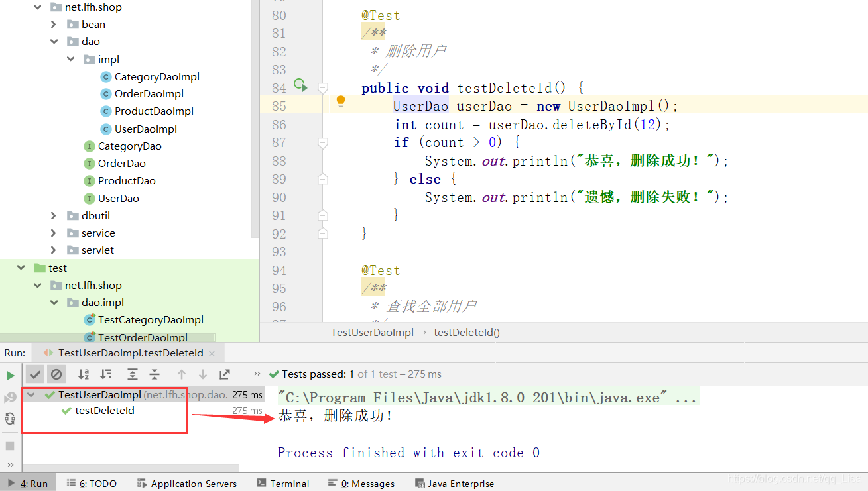Collapse the dao package
This screenshot has height=491, width=868.
(54, 42)
